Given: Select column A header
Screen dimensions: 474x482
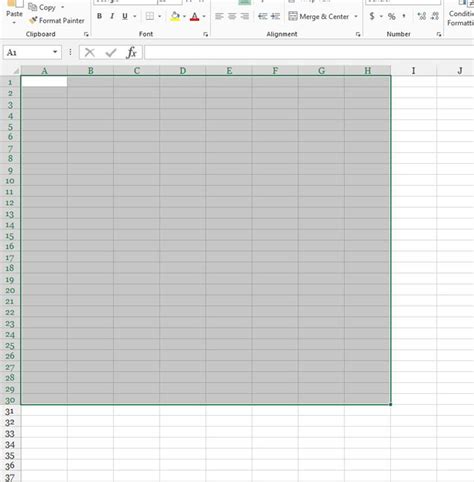Looking at the screenshot, I should click(x=44, y=71).
